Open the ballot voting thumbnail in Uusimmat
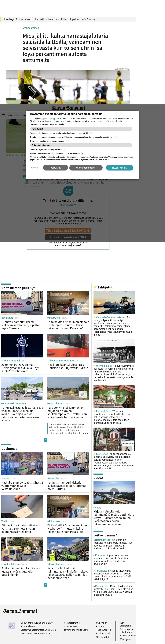 pos(22,506)
